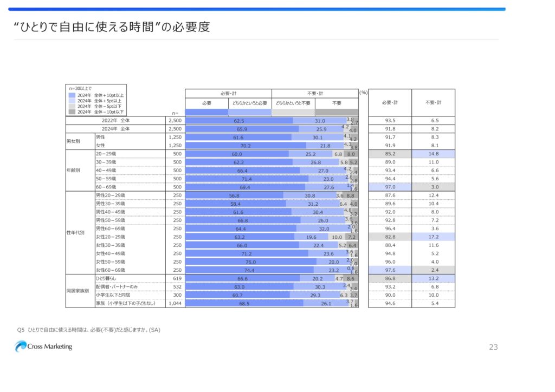Click the 必要・計 header in the right summary table
The width and height of the screenshot is (555, 392).
pos(390,102)
